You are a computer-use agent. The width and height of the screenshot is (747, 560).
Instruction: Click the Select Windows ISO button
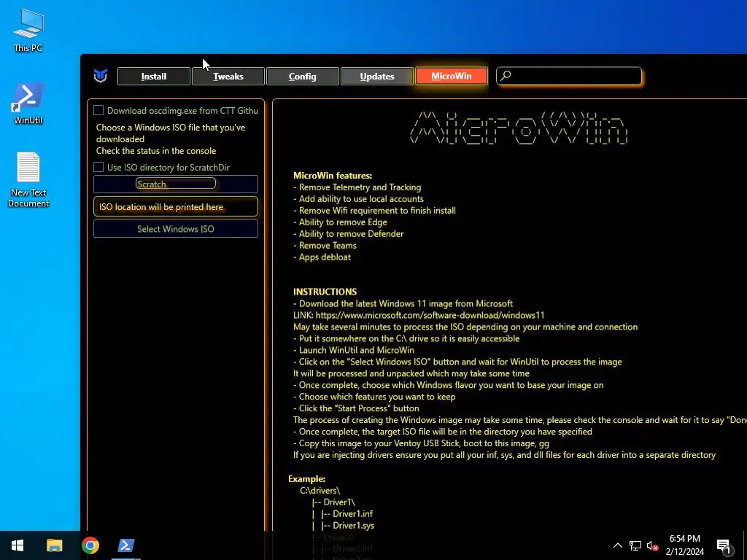pyautogui.click(x=176, y=229)
